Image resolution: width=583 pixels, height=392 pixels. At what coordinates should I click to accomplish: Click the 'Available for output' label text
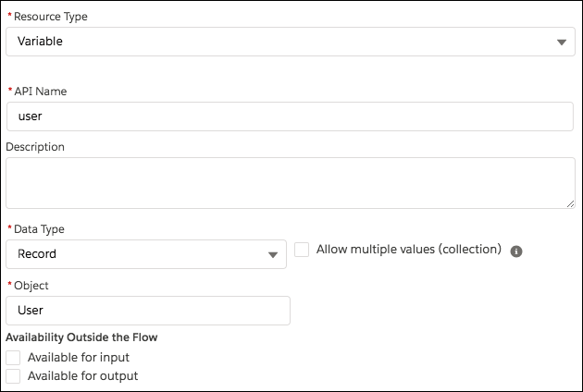[82, 376]
